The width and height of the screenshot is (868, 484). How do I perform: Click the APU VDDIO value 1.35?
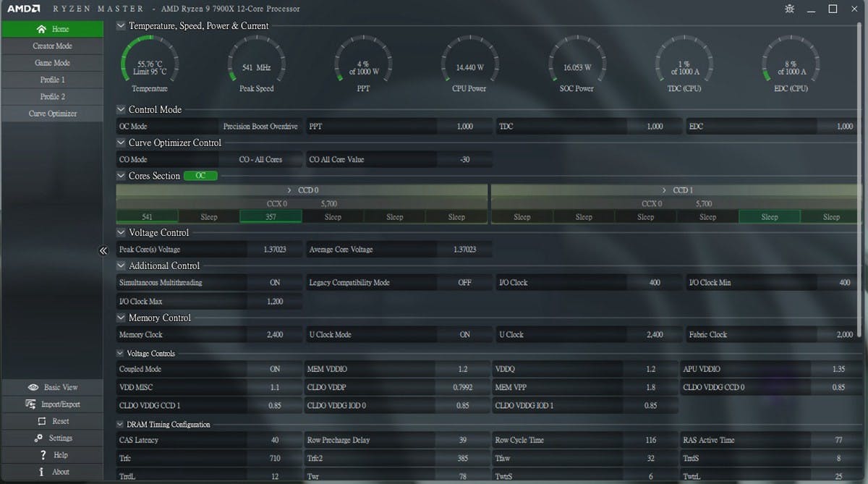[x=839, y=369]
